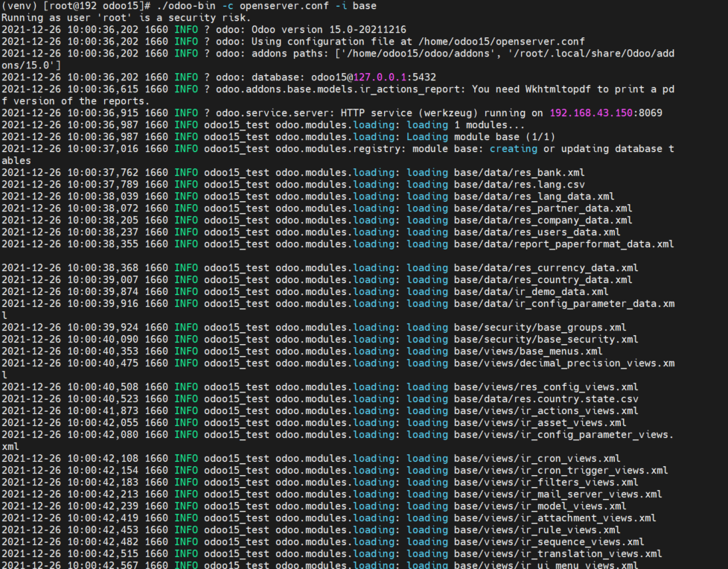Click the database IP address '127.0.0.1'
This screenshot has width=728, height=569.
pyautogui.click(x=380, y=77)
